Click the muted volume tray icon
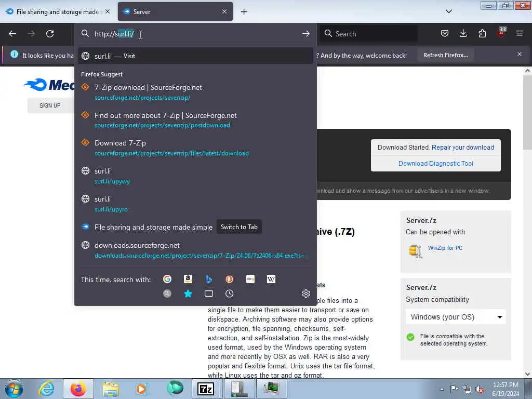 pos(480,390)
